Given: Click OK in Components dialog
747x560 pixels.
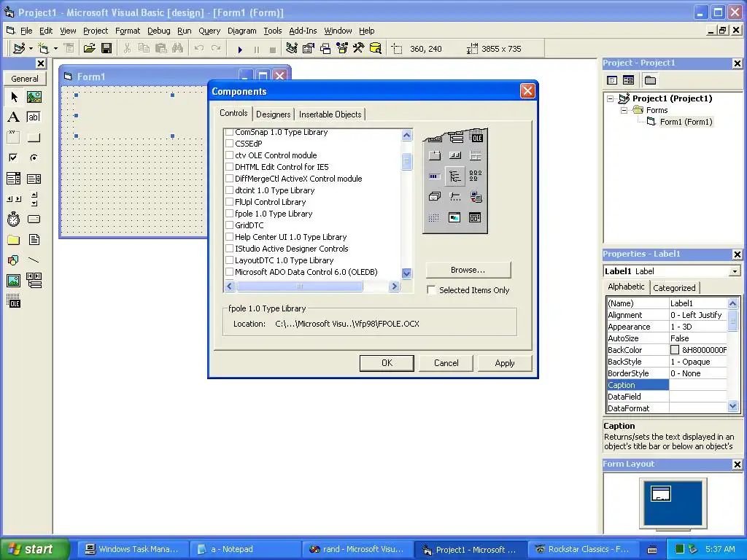Looking at the screenshot, I should point(387,363).
